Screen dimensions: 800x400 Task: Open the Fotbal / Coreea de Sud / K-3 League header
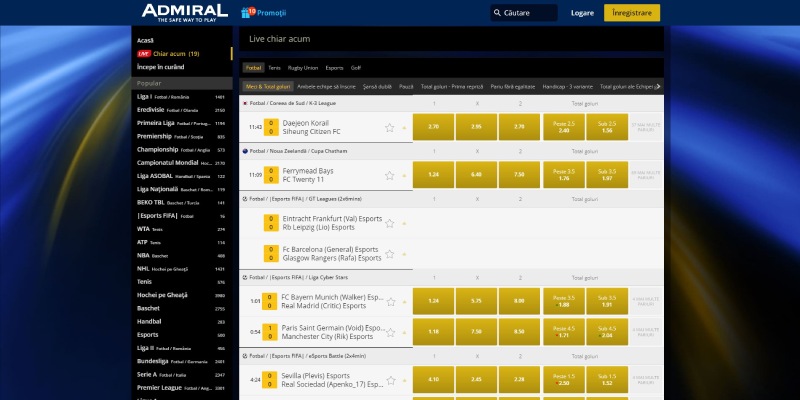tap(293, 103)
